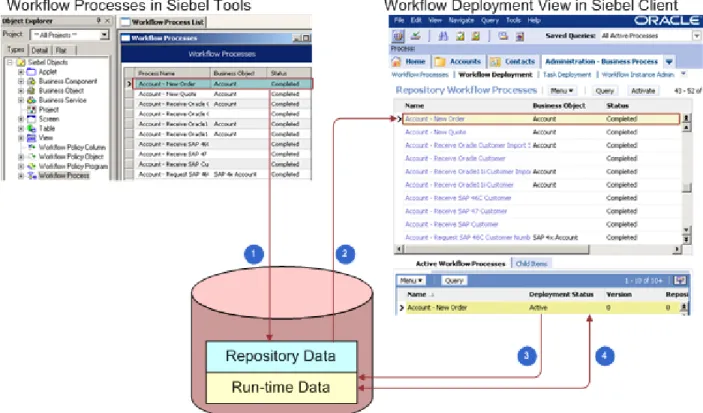Expand the Screen node
This screenshot has height=413, width=703.
[x=21, y=119]
